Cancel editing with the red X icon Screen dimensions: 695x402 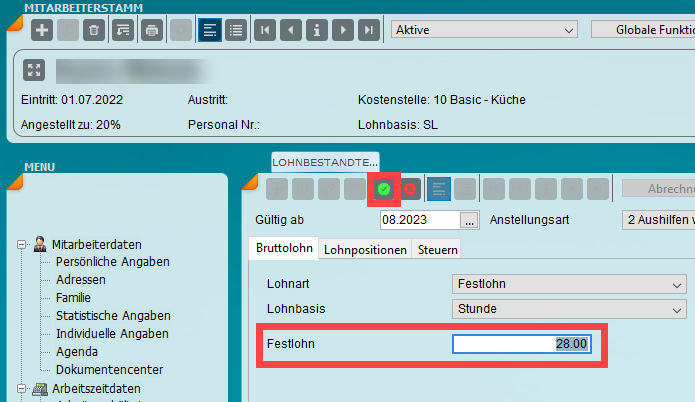tap(410, 188)
